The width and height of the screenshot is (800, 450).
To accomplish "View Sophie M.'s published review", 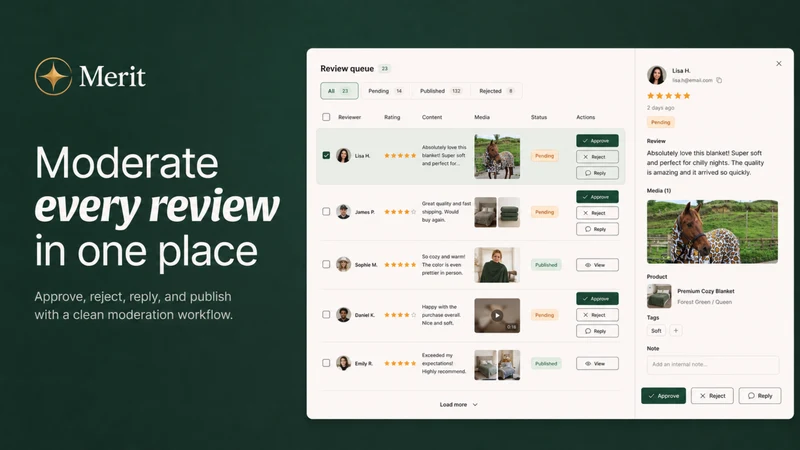I will pos(597,265).
